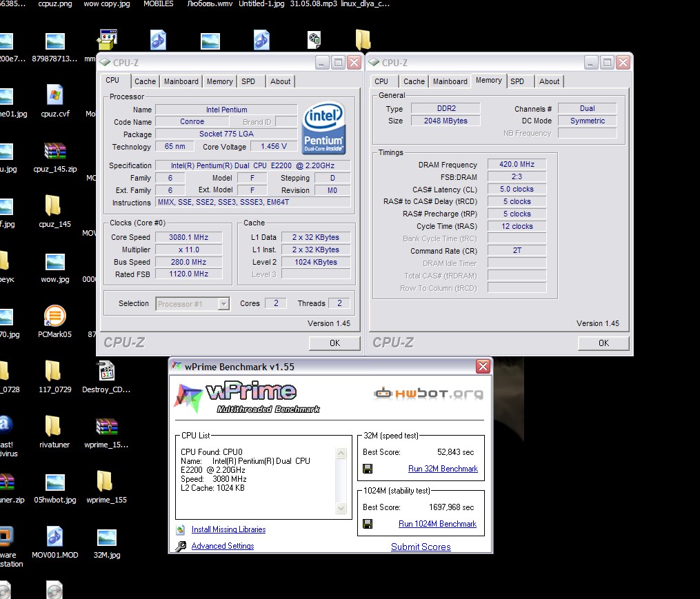Click the Cycle Time 12 clocks value
This screenshot has height=599, width=700.
click(x=517, y=226)
